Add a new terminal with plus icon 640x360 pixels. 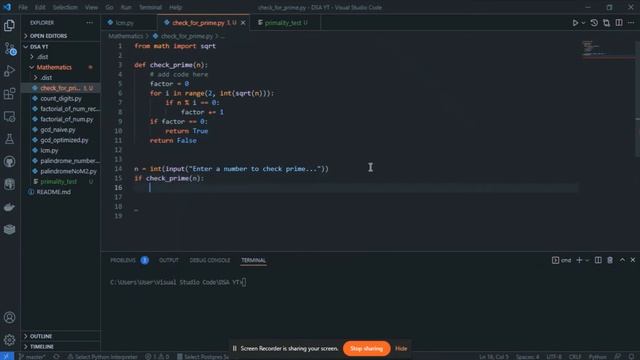(579, 260)
